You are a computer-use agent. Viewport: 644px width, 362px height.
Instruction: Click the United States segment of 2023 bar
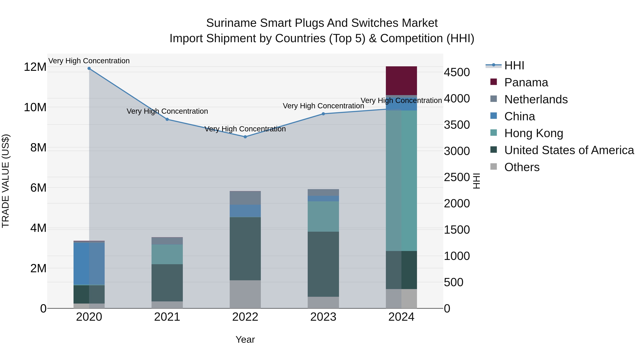pyautogui.click(x=323, y=264)
